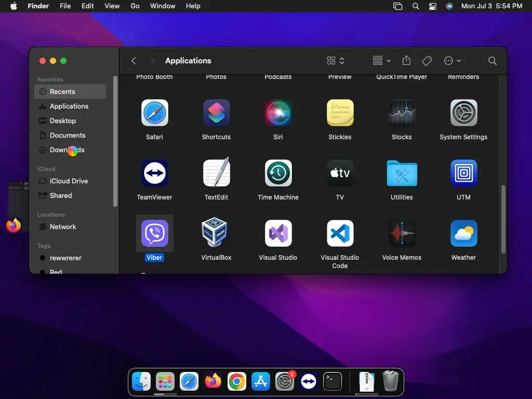The height and width of the screenshot is (399, 532).
Task: Open the Finder menu
Action: pos(38,6)
